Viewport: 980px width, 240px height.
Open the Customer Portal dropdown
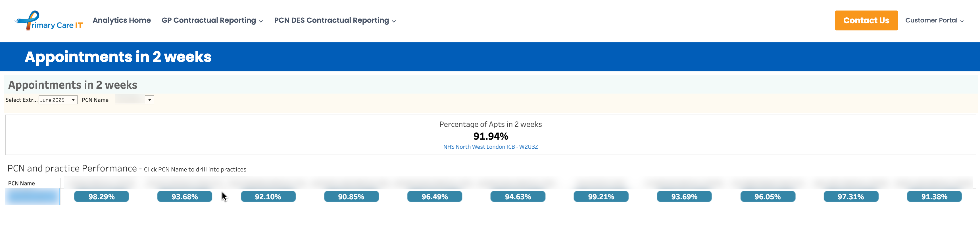pos(934,20)
